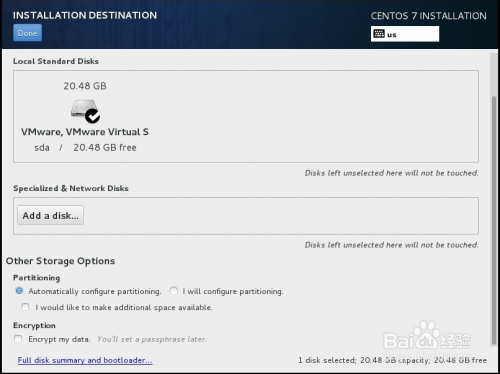Open the us keyboard layout field

[x=405, y=34]
